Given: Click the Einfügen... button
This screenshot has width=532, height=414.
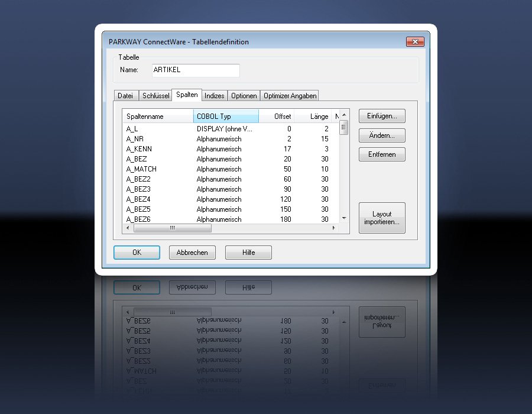Looking at the screenshot, I should point(382,116).
